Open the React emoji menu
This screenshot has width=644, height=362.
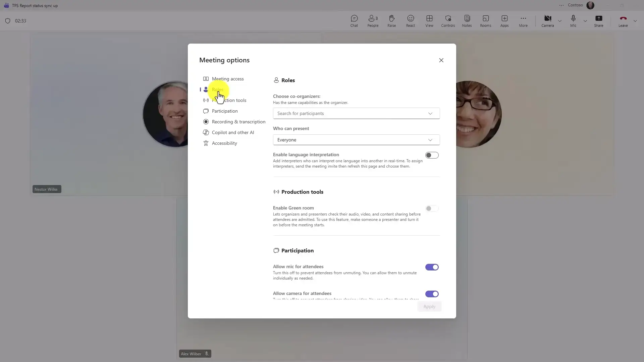pyautogui.click(x=411, y=21)
